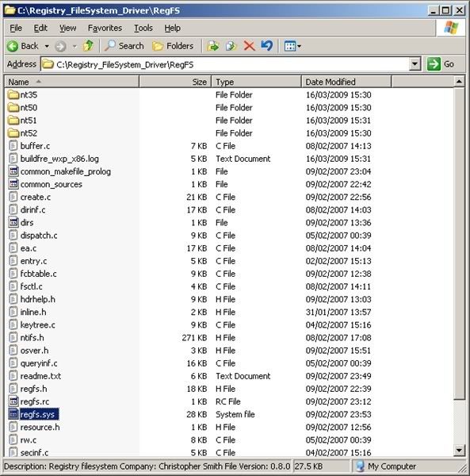Click the blue Undo arrow icon

coord(267,46)
